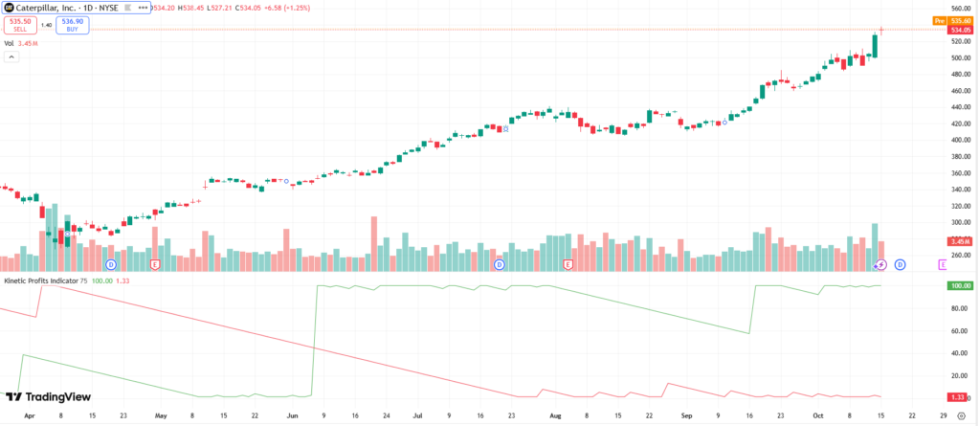The image size is (980, 426).
Task: Select the Vol indicator legend label
Action: (9, 43)
